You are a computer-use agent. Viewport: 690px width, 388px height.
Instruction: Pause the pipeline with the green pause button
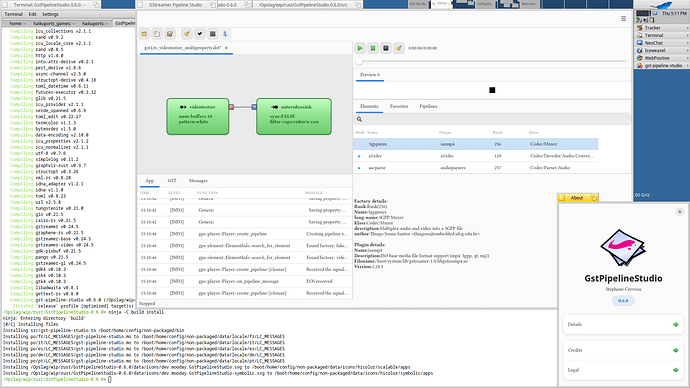[373, 48]
